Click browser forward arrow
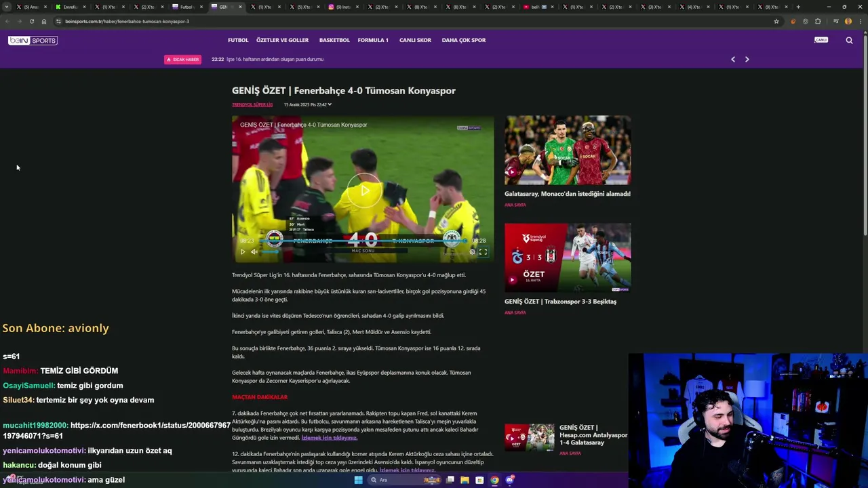This screenshot has height=488, width=868. pyautogui.click(x=20, y=21)
